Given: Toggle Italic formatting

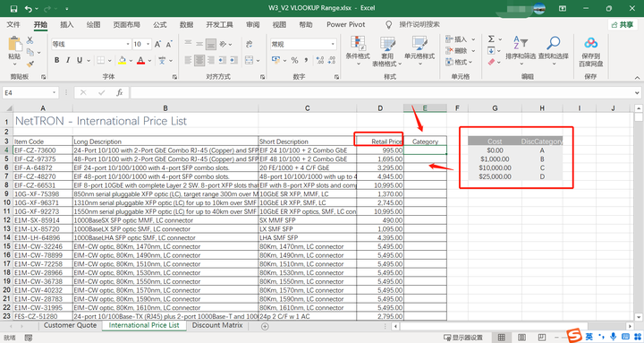Looking at the screenshot, I should click(x=68, y=61).
